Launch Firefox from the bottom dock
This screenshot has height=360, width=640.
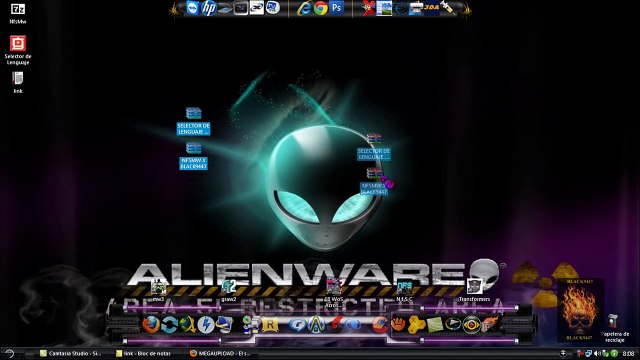click(x=151, y=325)
